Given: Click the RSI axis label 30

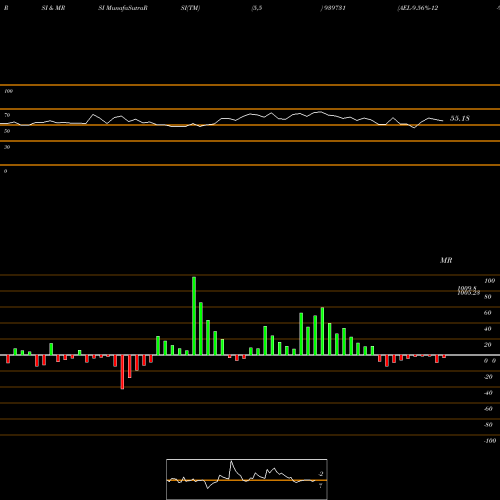Looking at the screenshot, I should tap(7, 147).
